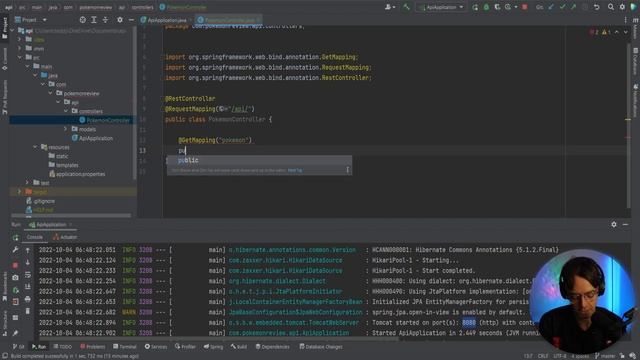Click the green Debug bug icon

tap(486, 7)
